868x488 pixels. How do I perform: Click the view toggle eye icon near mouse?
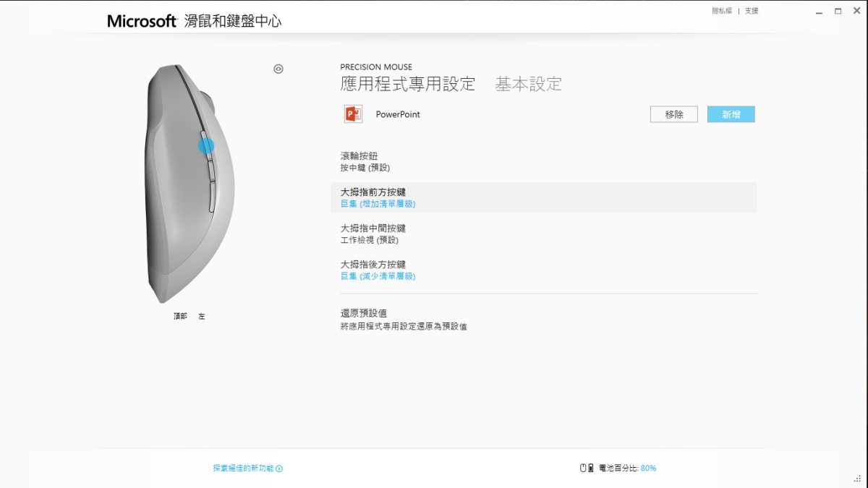click(278, 69)
